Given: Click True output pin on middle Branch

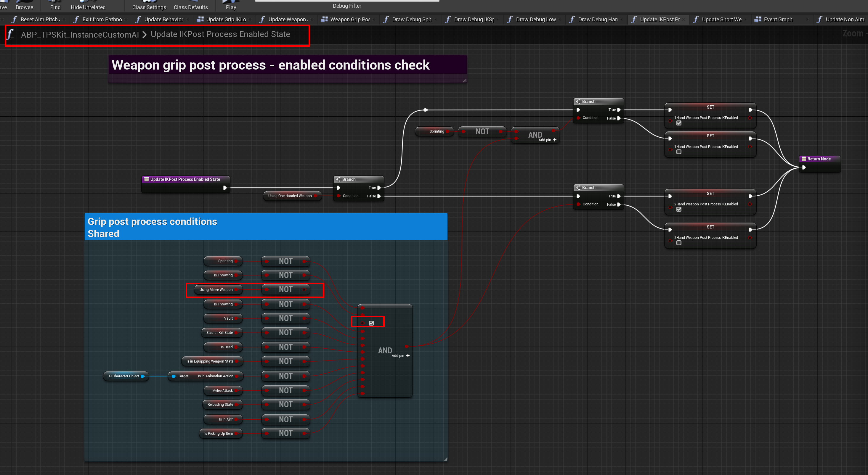Looking at the screenshot, I should (x=379, y=188).
